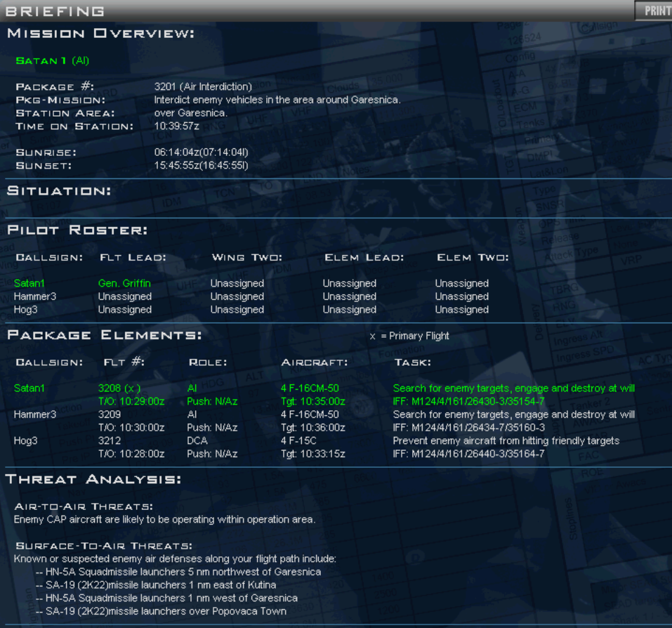Image resolution: width=672 pixels, height=628 pixels.
Task: Select Hog3 Elem Two Unassigned slot
Action: [x=461, y=309]
